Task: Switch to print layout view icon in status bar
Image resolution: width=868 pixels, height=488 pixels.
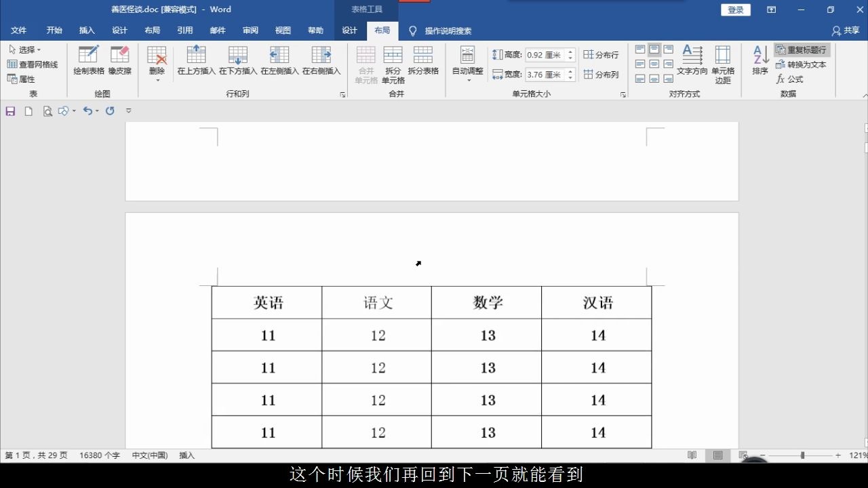Action: [717, 455]
